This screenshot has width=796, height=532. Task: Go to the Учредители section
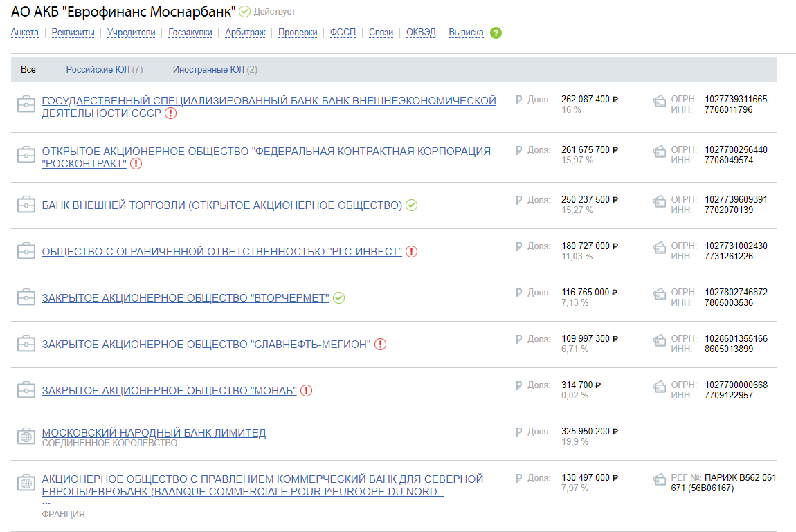point(131,33)
